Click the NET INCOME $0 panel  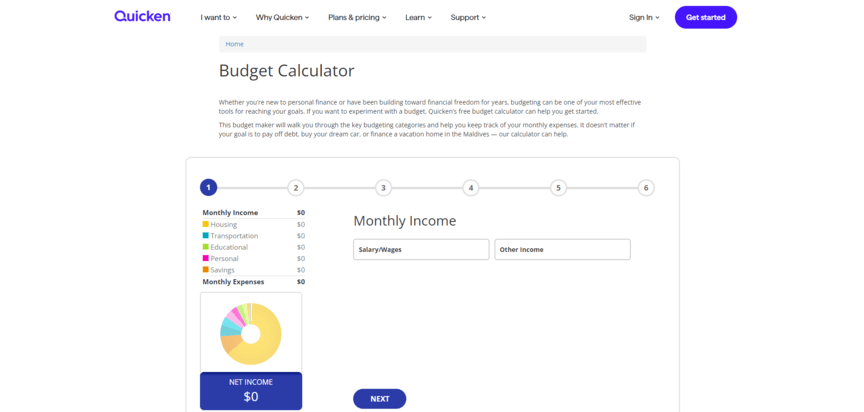click(251, 391)
